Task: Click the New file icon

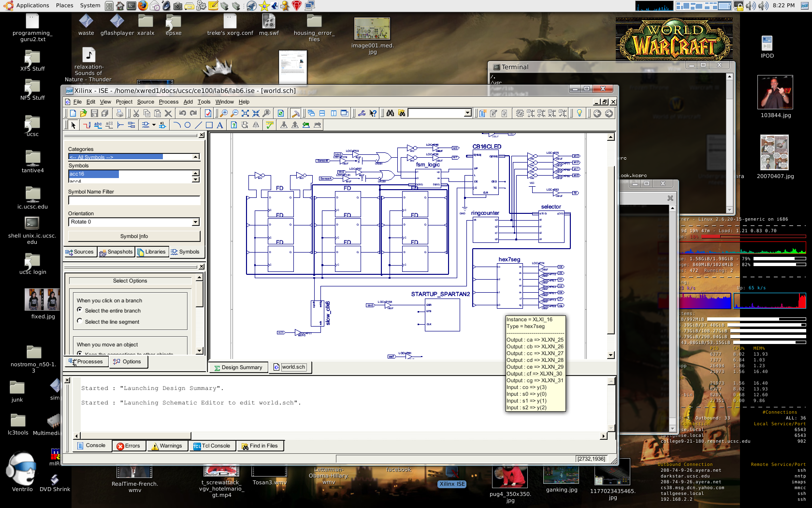Action: 73,113
